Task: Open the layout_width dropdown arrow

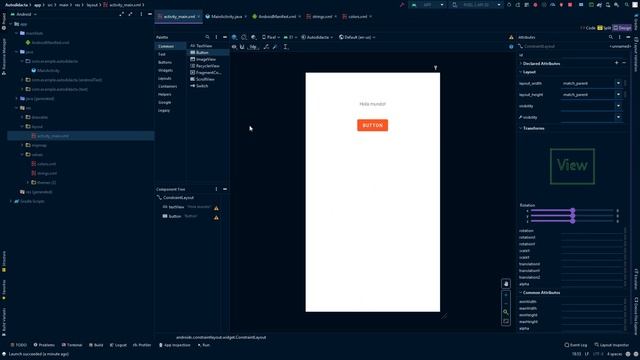Action: coord(618,83)
